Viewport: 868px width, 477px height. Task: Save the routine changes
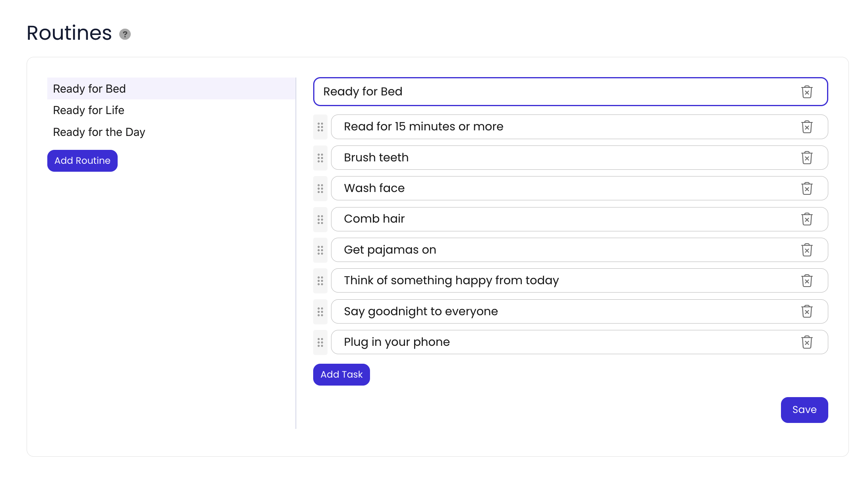804,410
